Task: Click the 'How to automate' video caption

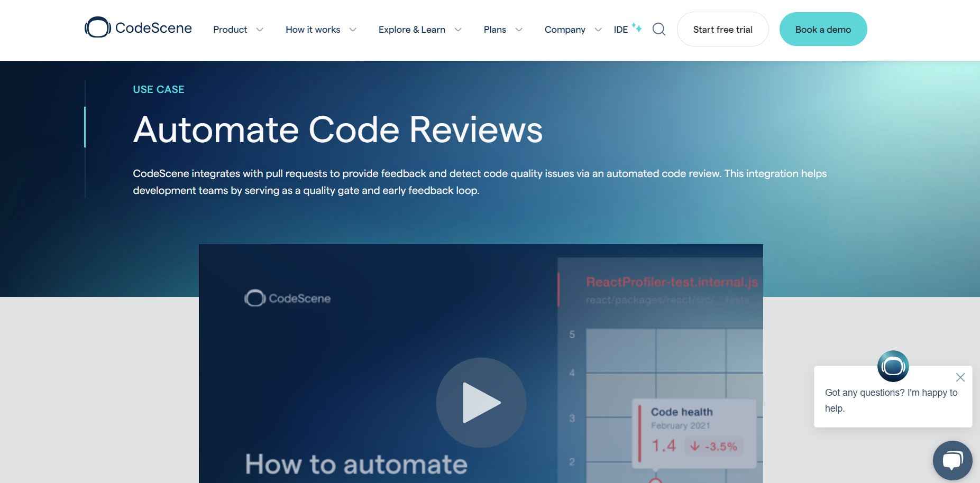Action: pyautogui.click(x=356, y=464)
